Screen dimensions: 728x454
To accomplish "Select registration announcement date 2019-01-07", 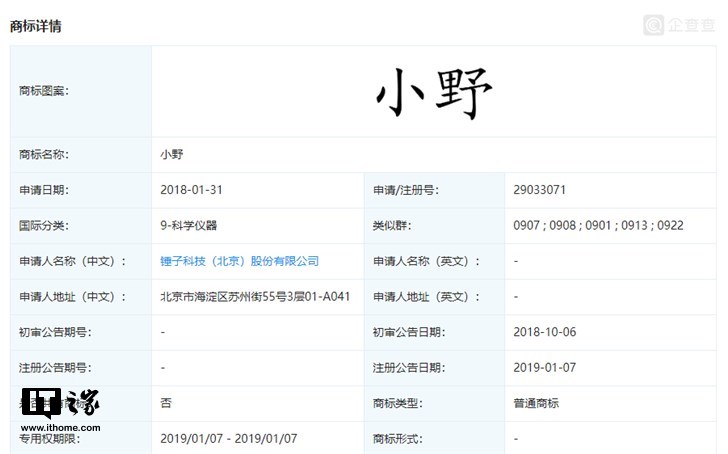I will click(x=545, y=368).
